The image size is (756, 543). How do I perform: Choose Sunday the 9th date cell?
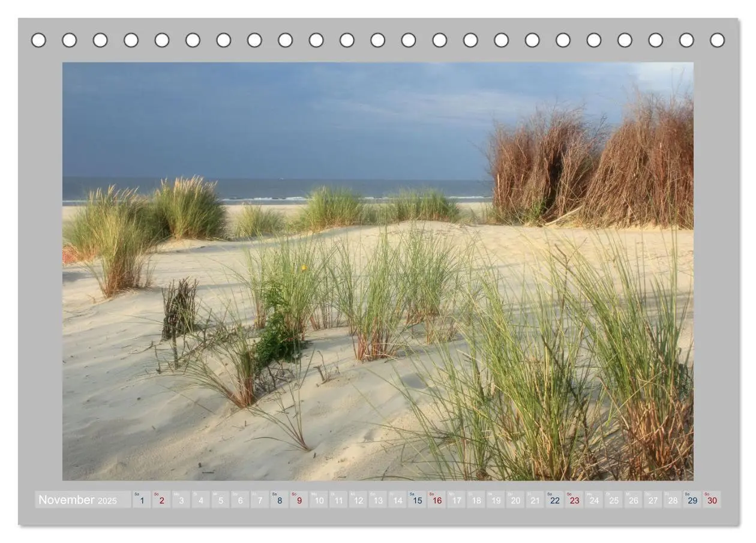[x=299, y=500]
